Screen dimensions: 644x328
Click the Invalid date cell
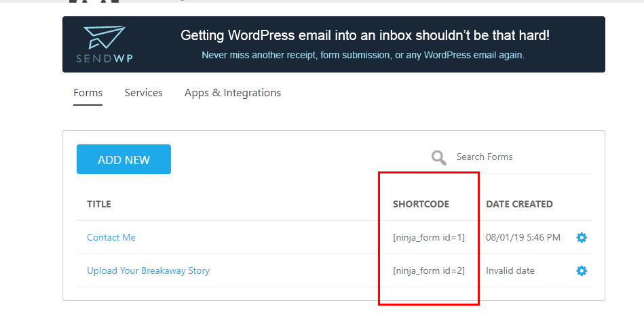tap(510, 270)
